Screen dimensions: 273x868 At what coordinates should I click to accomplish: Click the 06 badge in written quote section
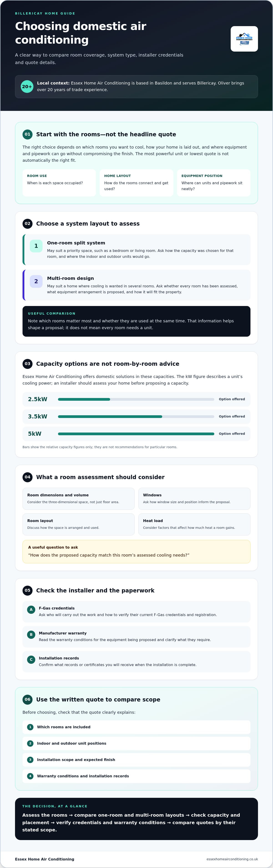tap(27, 699)
